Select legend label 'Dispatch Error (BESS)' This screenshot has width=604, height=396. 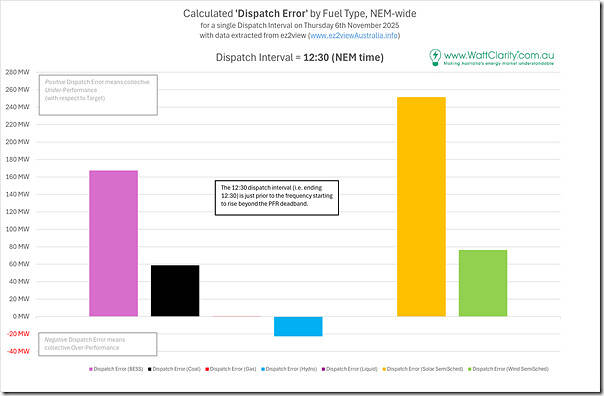118,369
